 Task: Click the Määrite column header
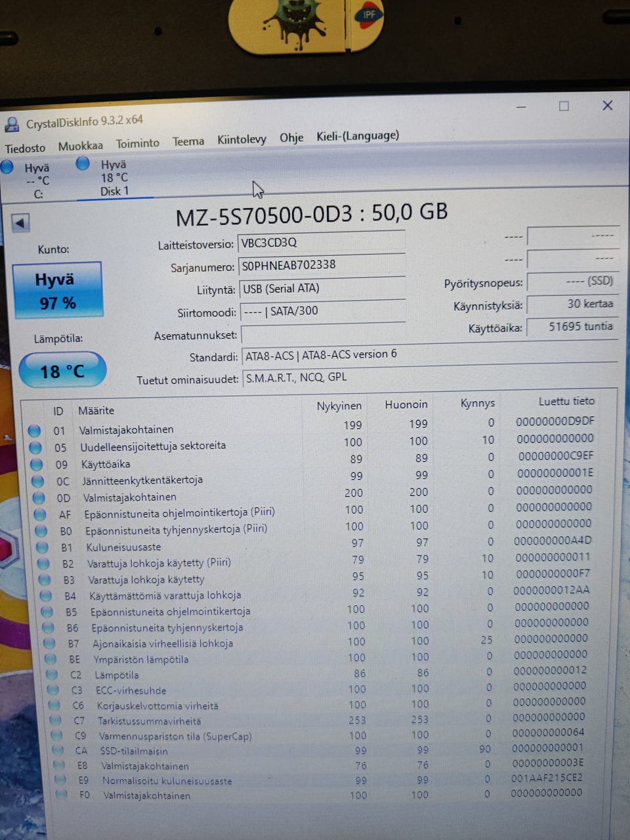point(96,411)
